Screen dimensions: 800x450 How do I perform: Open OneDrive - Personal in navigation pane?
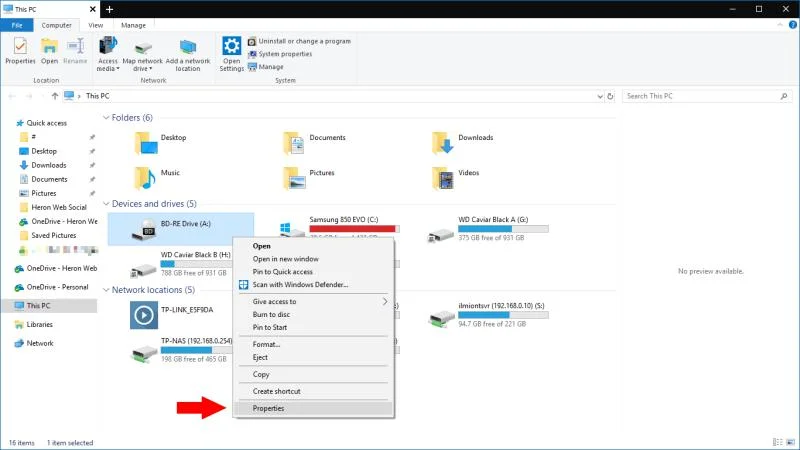[x=57, y=287]
